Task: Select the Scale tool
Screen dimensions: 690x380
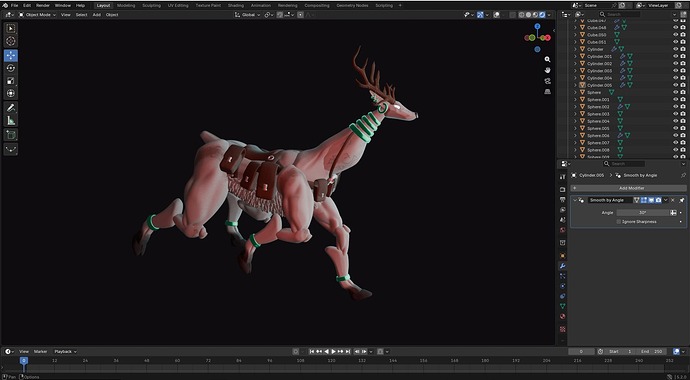Action: (11, 81)
